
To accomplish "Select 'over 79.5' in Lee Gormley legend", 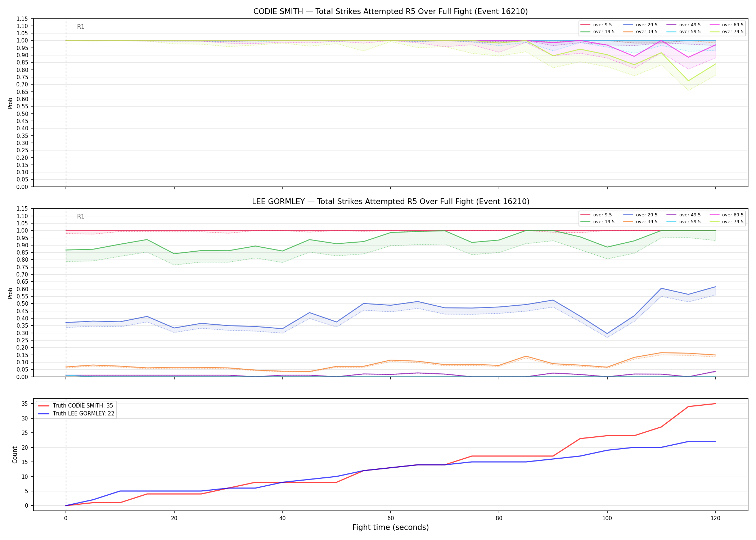I will tap(726, 222).
